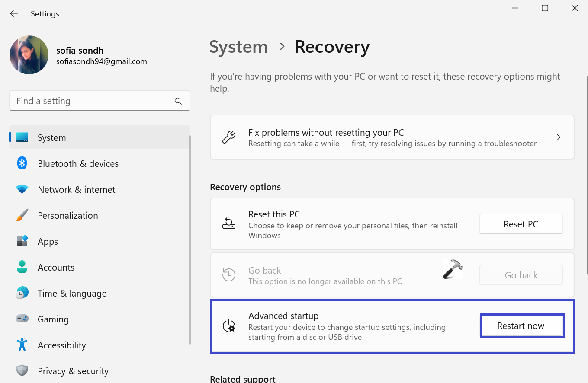Click the Accessibility figure icon
The height and width of the screenshot is (383, 588).
(x=22, y=345)
